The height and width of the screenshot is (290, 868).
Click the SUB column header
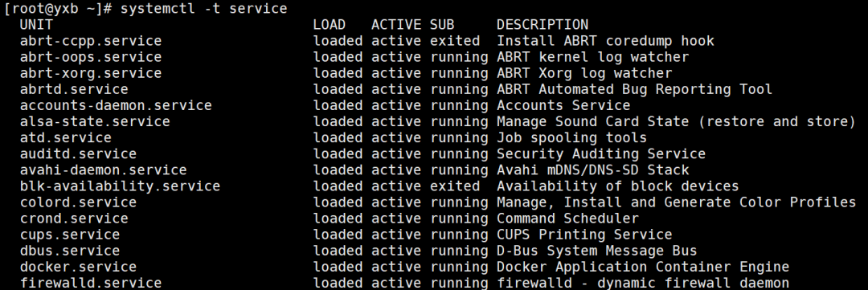[x=442, y=25]
